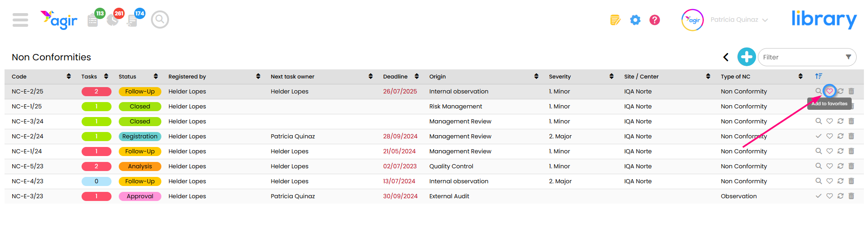Click the Approval status of NC-E-3/23
The image size is (868, 225).
point(140,196)
